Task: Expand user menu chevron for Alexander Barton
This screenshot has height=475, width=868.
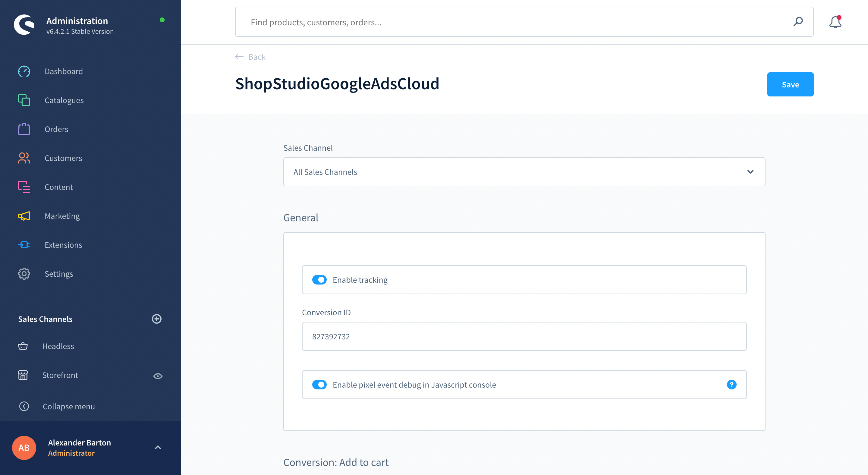Action: [158, 447]
